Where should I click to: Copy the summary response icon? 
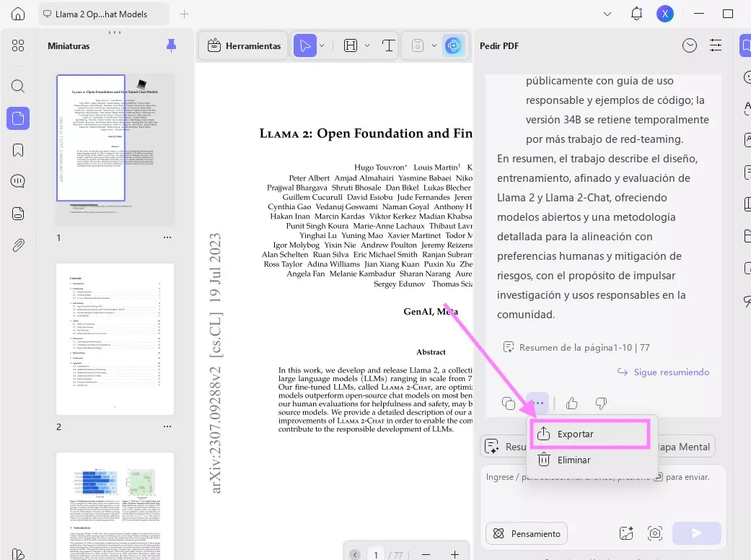[x=509, y=403]
